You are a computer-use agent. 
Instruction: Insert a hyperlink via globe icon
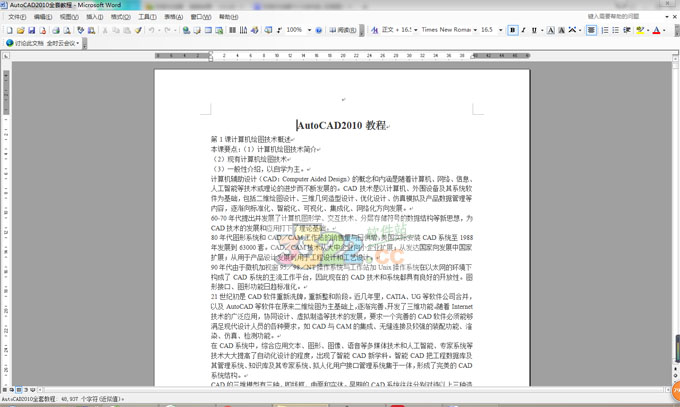pyautogui.click(x=186, y=30)
